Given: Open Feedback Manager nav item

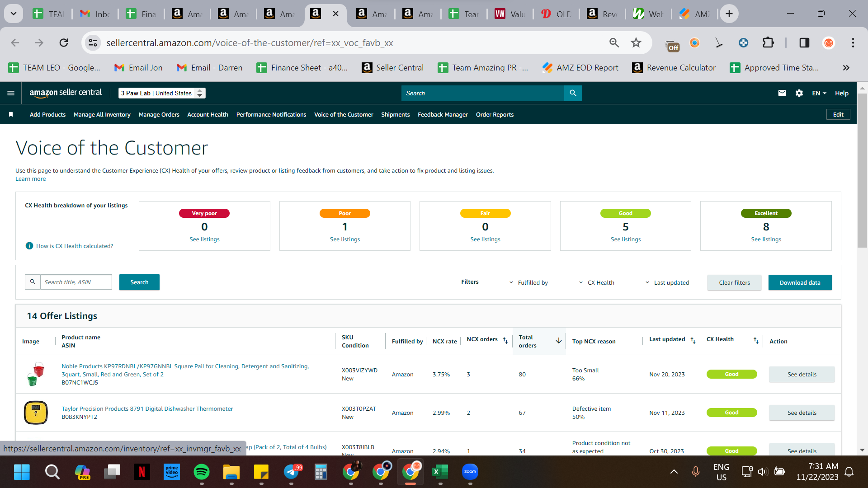Looking at the screenshot, I should [x=443, y=115].
